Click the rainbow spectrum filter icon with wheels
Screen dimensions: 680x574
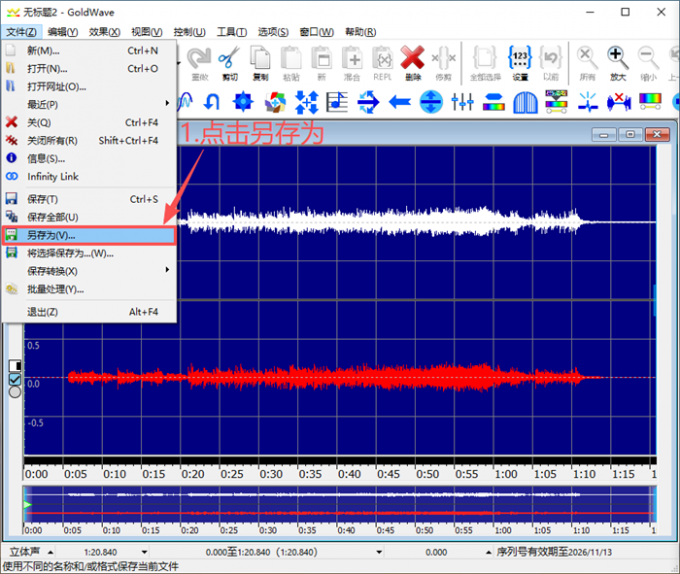pyautogui.click(x=556, y=102)
